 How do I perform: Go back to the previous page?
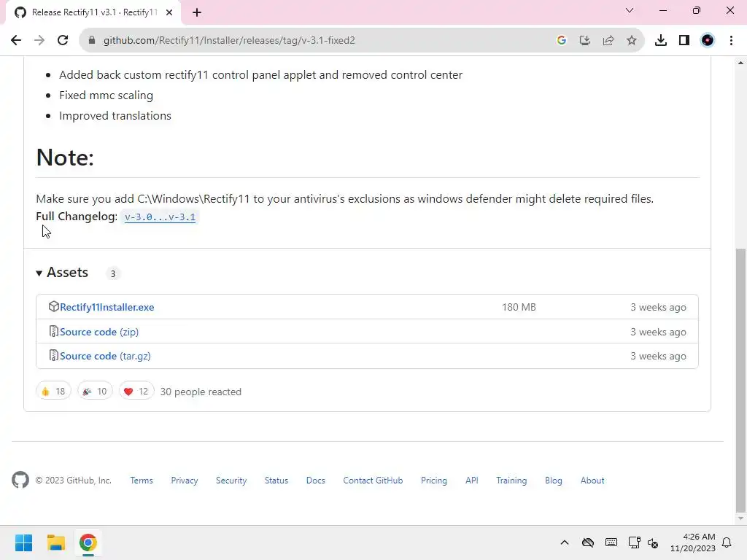(16, 41)
